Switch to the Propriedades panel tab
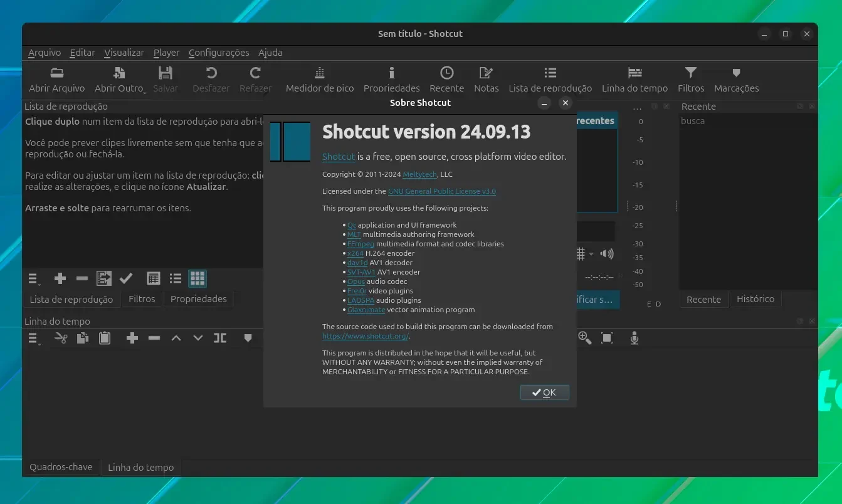Viewport: 842px width, 504px height. (x=198, y=299)
